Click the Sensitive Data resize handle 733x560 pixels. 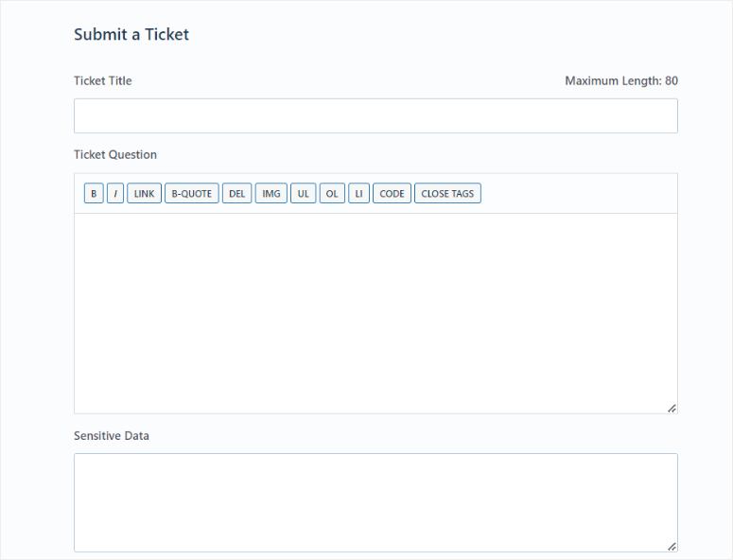[x=672, y=546]
